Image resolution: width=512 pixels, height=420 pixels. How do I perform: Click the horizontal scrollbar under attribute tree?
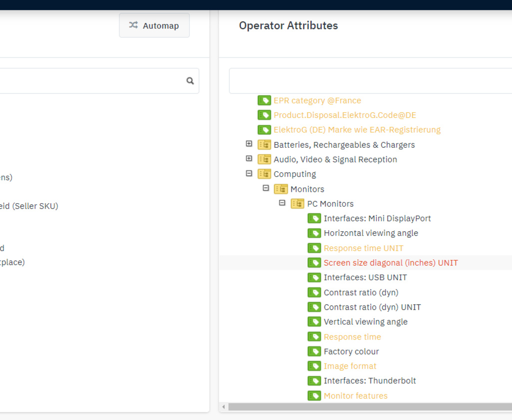370,407
